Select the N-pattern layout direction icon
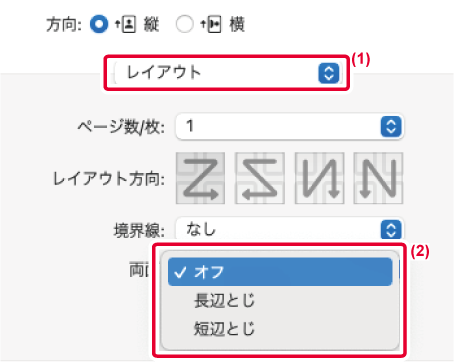This screenshot has width=454, height=362. pyautogui.click(x=378, y=178)
